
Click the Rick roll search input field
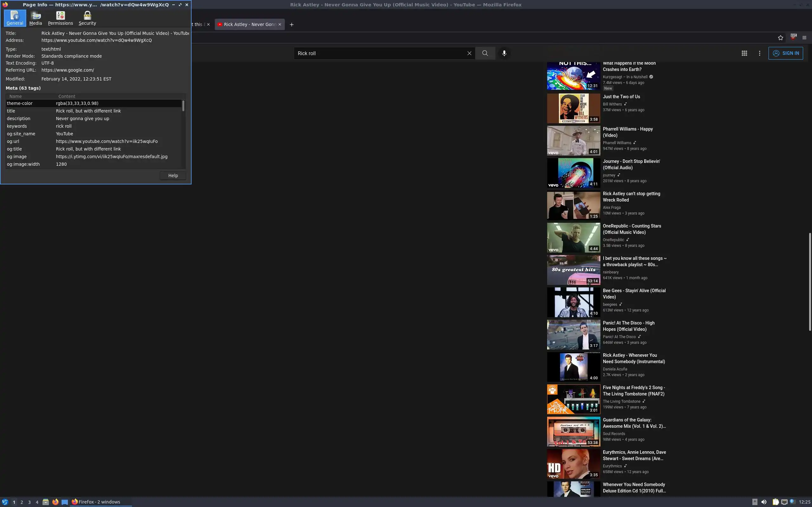pos(379,53)
